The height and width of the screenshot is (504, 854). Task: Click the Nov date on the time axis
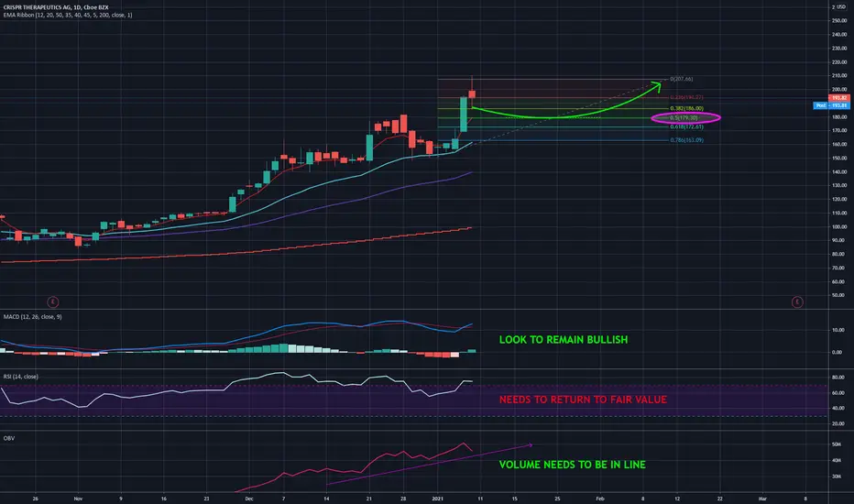point(78,499)
